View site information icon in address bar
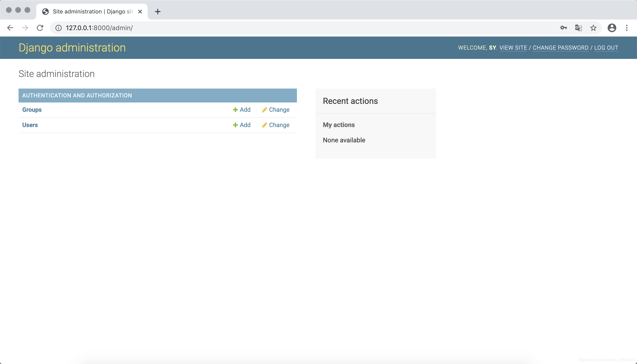 [58, 28]
